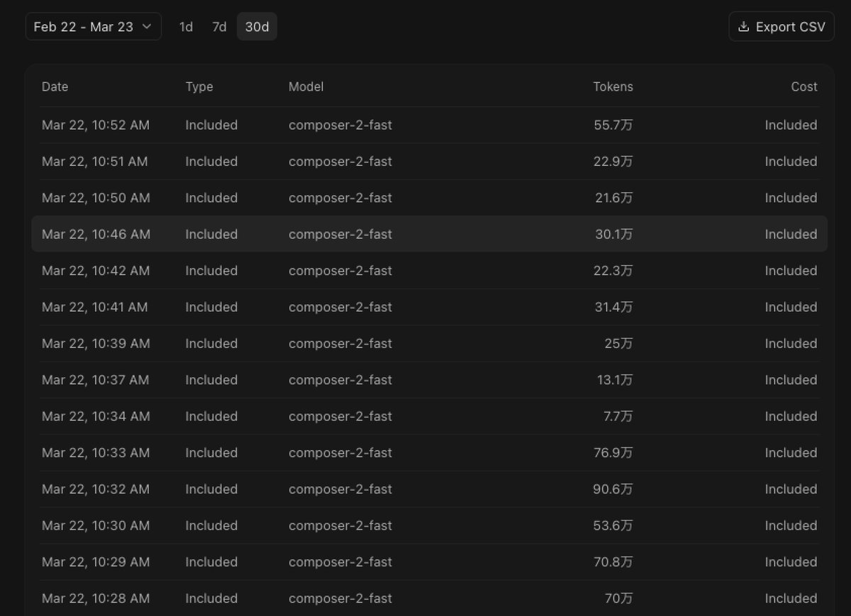Click the Mar 22, 10:50 AM date cell
The width and height of the screenshot is (851, 616).
pos(96,198)
